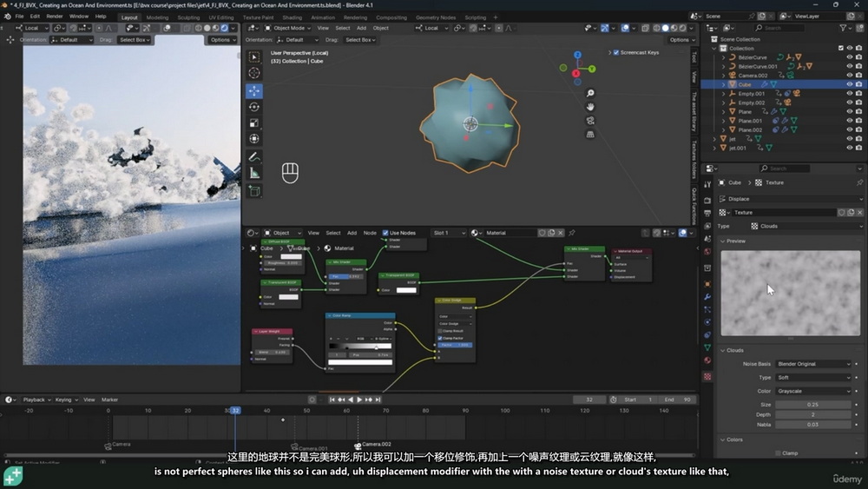
Task: Select the Measure tool
Action: [x=254, y=174]
